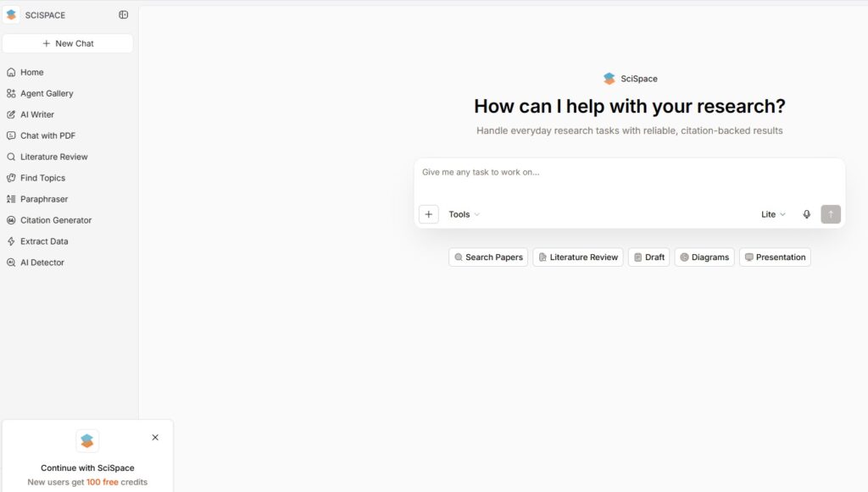Click the microphone voice input icon

pos(807,214)
